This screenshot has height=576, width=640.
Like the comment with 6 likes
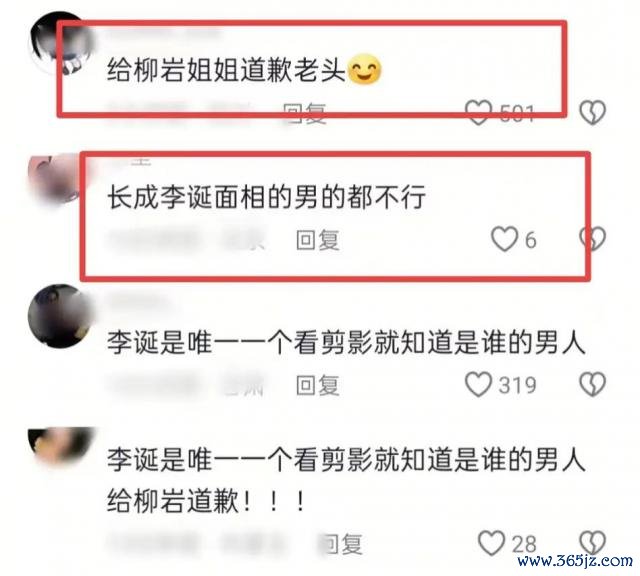coord(504,239)
